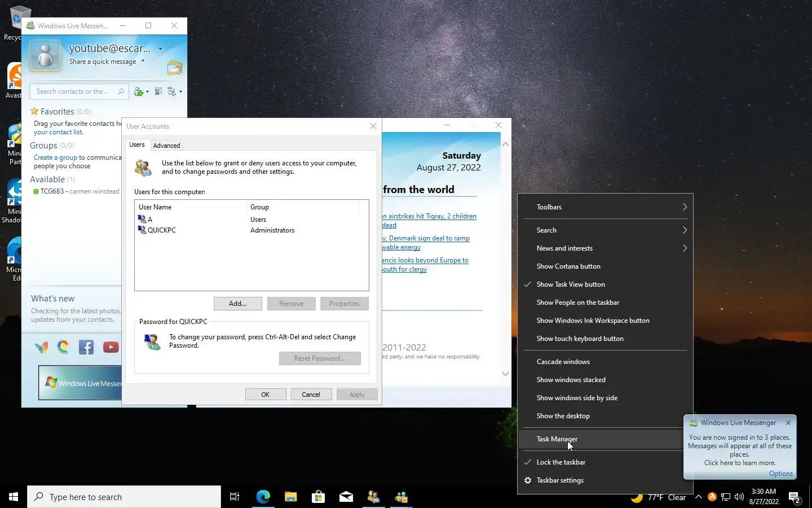This screenshot has height=508, width=812.
Task: Click the Avast tray icon
Action: coord(712,497)
